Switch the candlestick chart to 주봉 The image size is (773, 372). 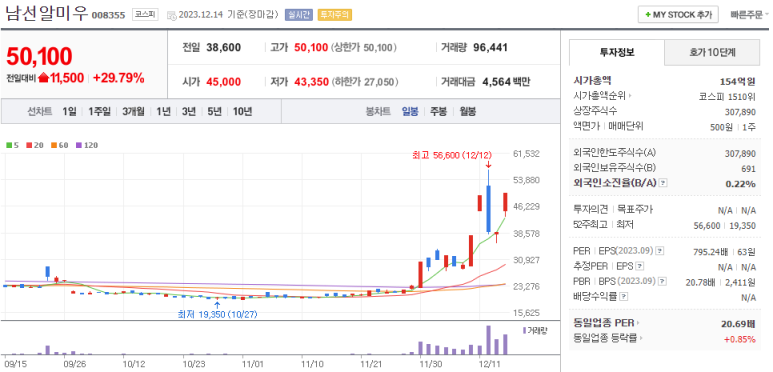(438, 111)
